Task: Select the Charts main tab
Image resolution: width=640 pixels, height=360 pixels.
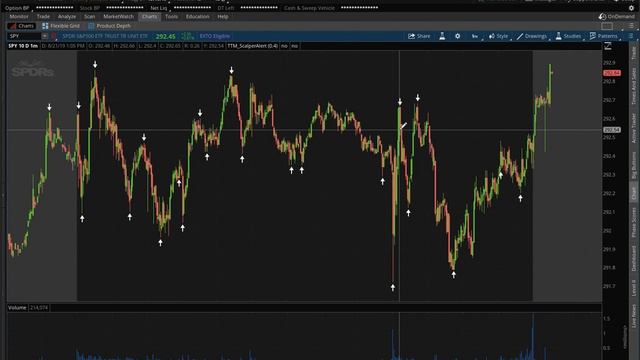Action: coord(149,16)
